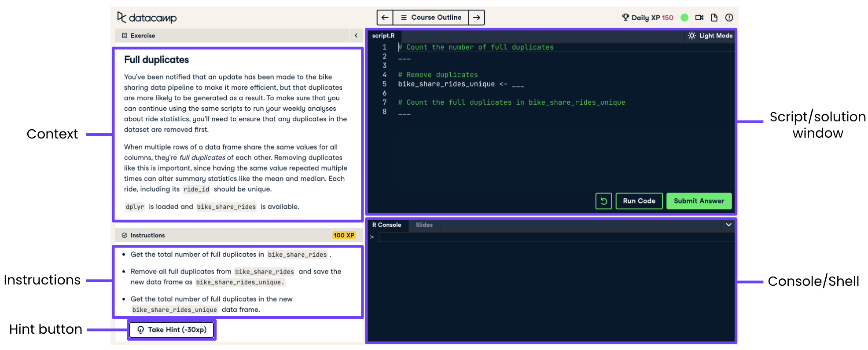Click the Run Code button

tap(639, 201)
